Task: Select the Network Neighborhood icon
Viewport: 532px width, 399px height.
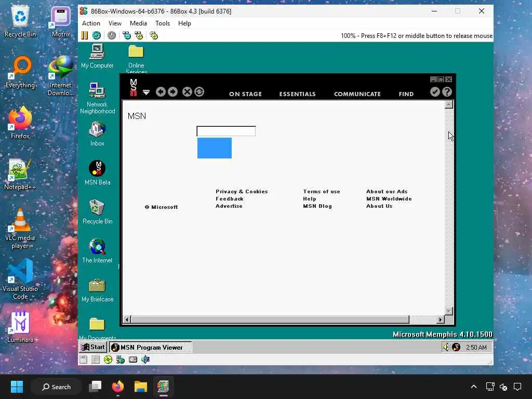Action: (97, 98)
